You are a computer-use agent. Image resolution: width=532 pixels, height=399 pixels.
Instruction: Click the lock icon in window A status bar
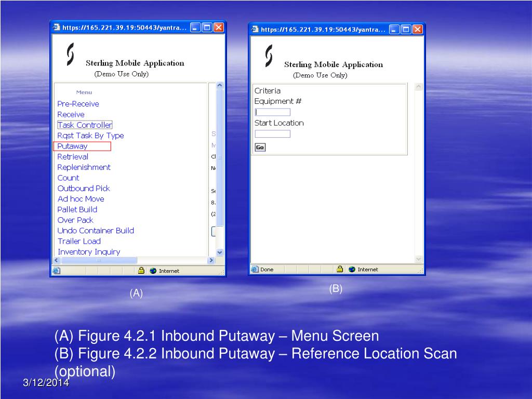tap(141, 270)
